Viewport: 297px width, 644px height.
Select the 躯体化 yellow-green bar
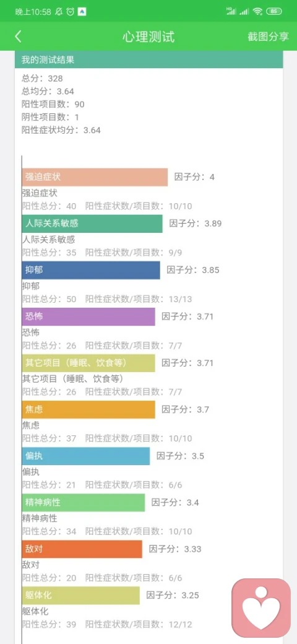point(81,595)
